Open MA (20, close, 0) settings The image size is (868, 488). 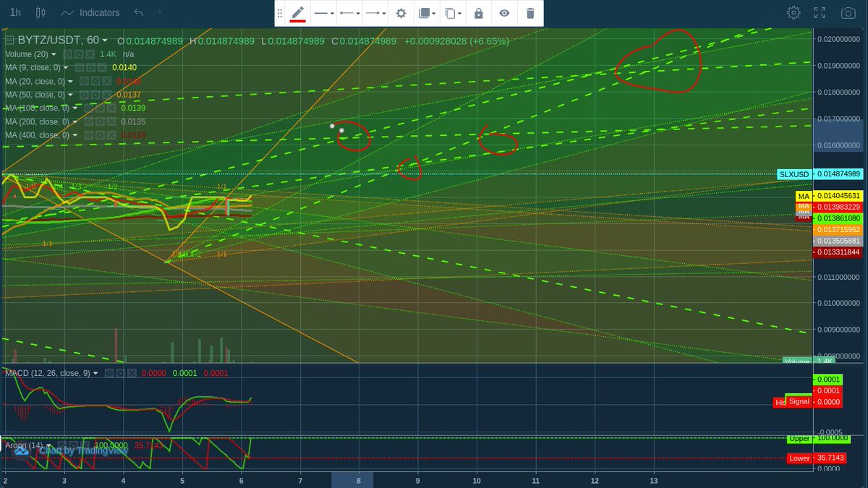coord(95,81)
